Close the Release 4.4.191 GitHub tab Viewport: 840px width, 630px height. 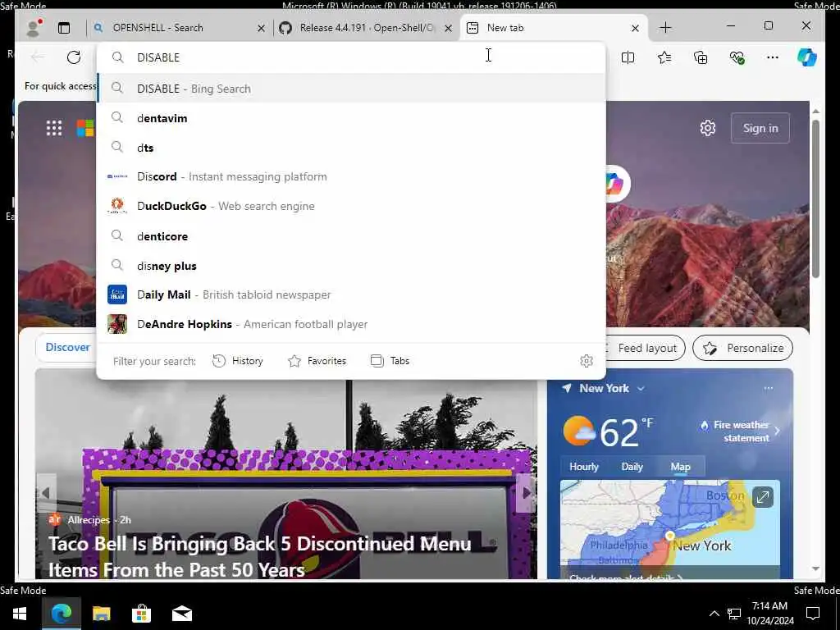[x=449, y=29]
